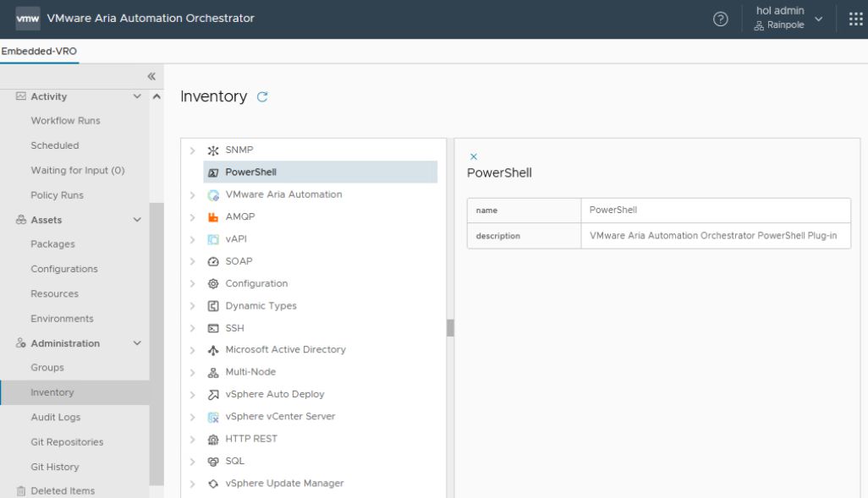Collapse the Administration section chevron
The image size is (868, 498).
(x=137, y=343)
